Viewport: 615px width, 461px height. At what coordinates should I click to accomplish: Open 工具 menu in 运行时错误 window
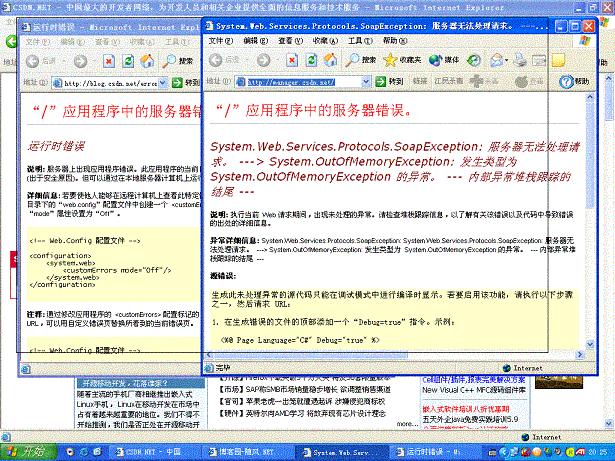(177, 42)
